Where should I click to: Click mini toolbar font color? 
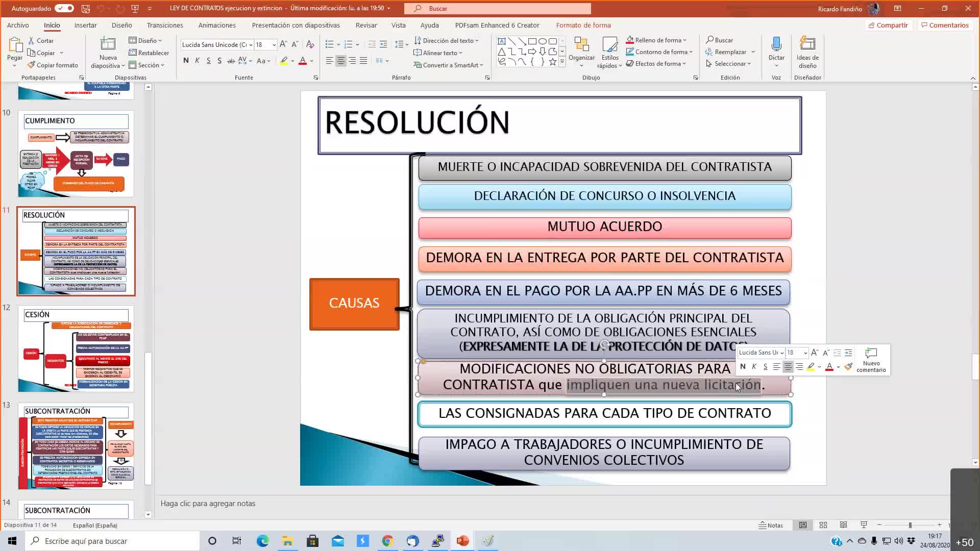click(x=829, y=367)
